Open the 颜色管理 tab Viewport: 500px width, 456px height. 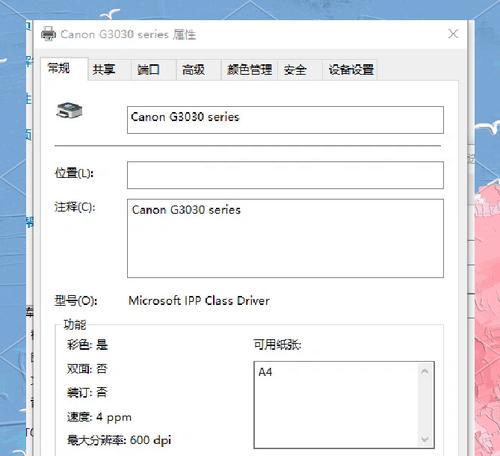[x=249, y=70]
